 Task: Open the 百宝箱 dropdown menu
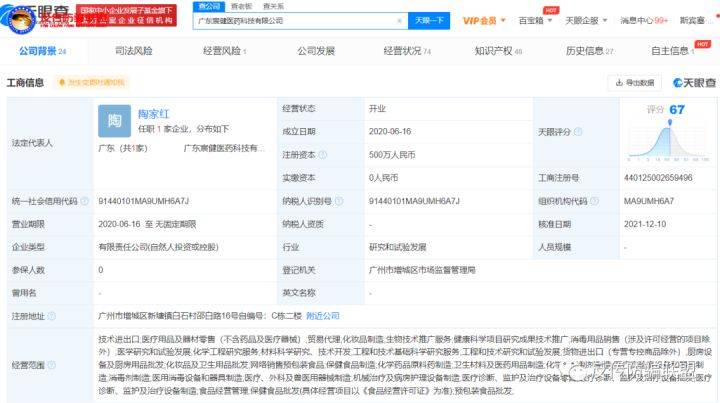535,21
